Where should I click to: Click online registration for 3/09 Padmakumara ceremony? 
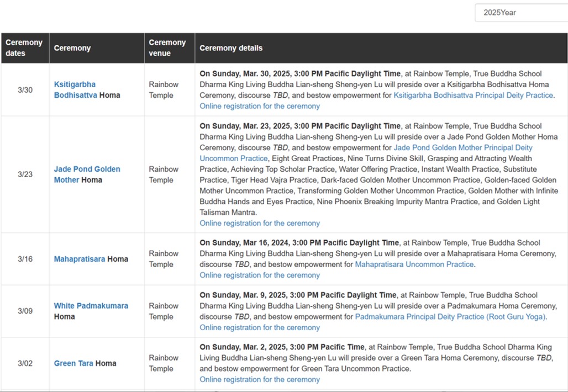(260, 327)
